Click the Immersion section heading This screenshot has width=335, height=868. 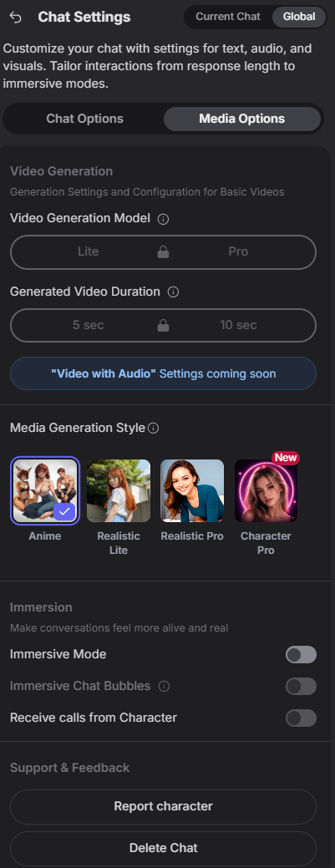point(41,607)
